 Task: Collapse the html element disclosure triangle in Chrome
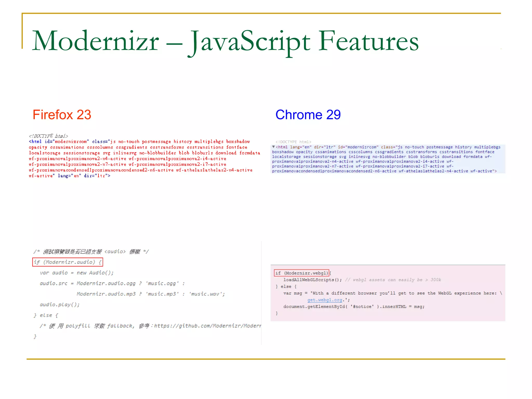[273, 147]
